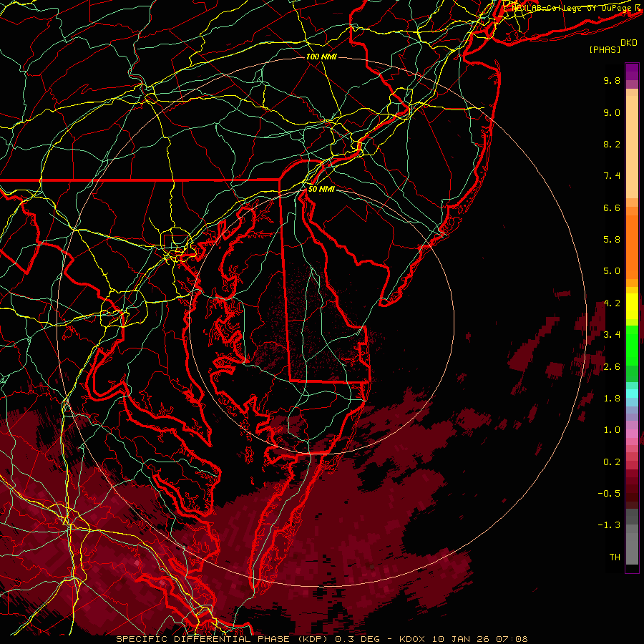Select the 7.4 legend value
This screenshot has width=644, height=644.
pyautogui.click(x=612, y=176)
